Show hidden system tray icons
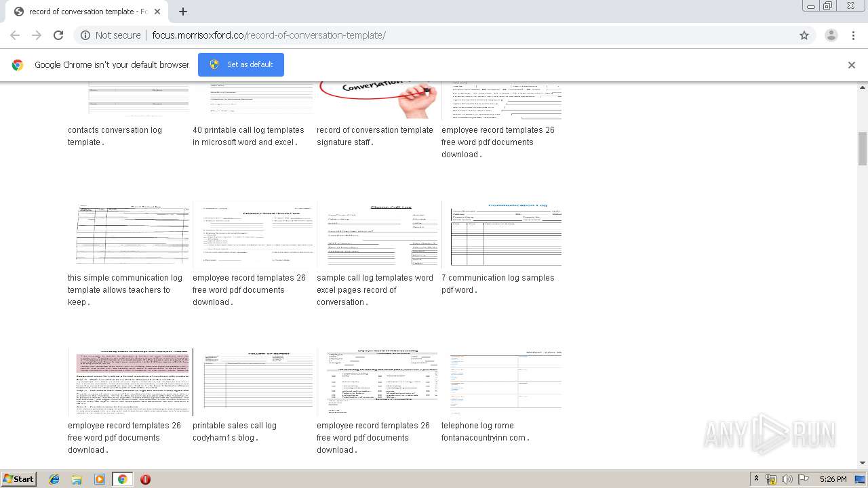Screen dimensions: 868x488 click(x=757, y=479)
